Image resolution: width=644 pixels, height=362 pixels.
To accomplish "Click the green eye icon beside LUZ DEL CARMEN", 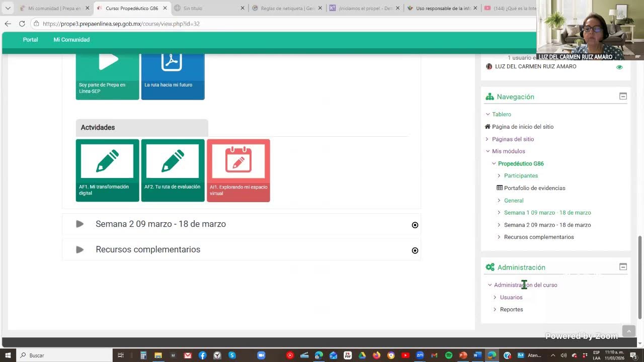I will 619,67.
